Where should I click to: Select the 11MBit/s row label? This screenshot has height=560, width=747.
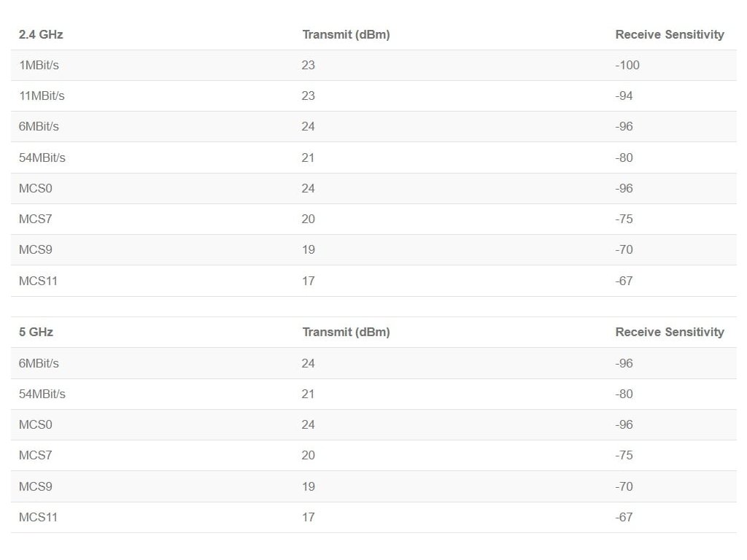[42, 96]
